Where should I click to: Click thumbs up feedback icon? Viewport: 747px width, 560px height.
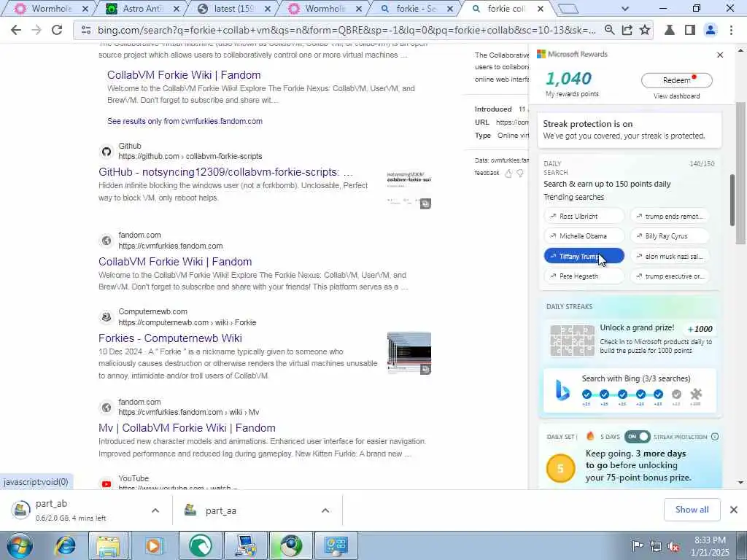[508, 174]
